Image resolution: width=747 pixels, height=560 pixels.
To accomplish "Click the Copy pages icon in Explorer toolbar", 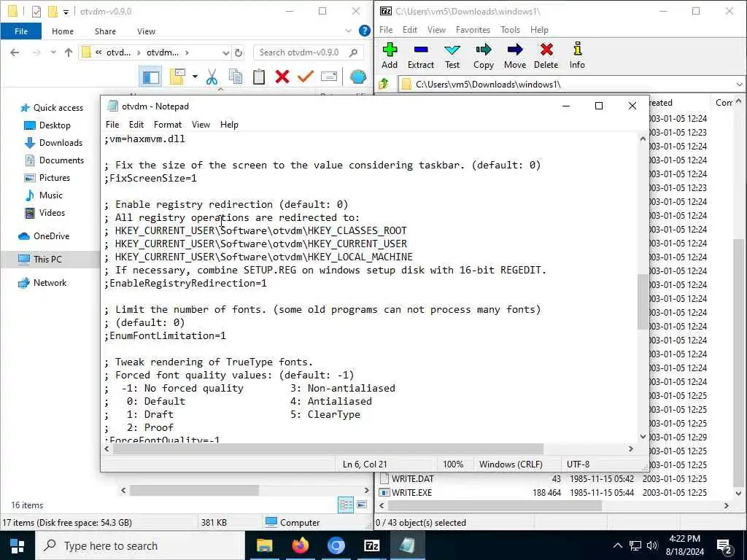I will click(236, 77).
